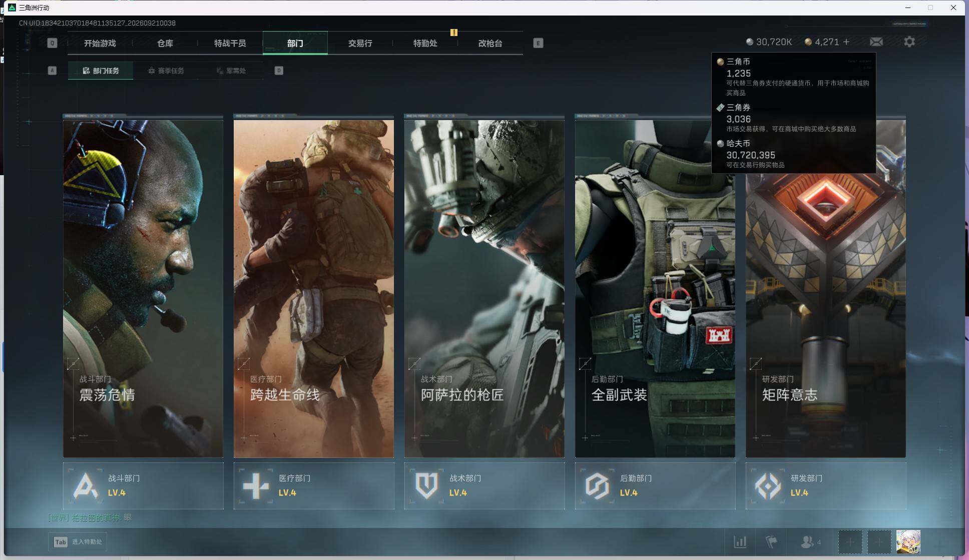
Task: Click the 三角券 heading in tooltip
Action: point(738,108)
